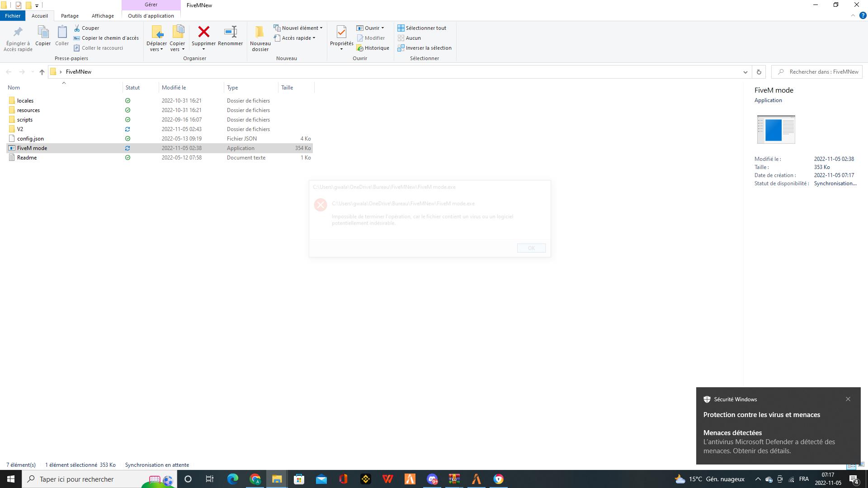Click the Historique icon in ribbon

point(360,48)
